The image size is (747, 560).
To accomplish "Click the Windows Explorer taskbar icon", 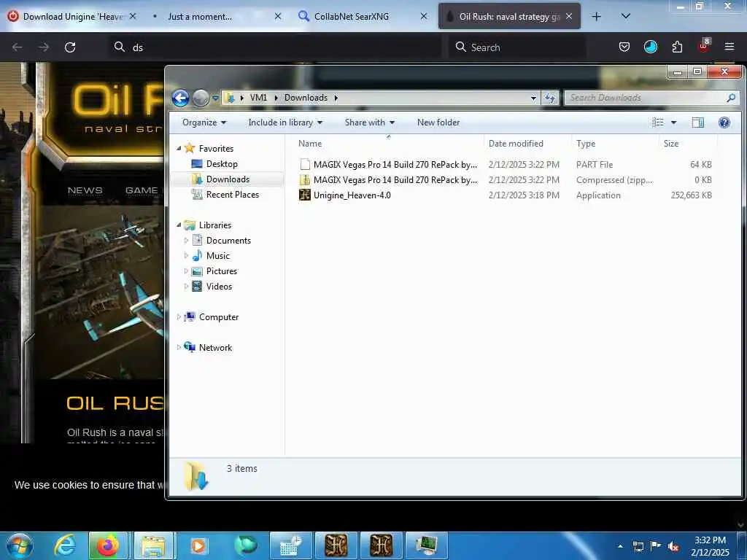I will [x=152, y=545].
